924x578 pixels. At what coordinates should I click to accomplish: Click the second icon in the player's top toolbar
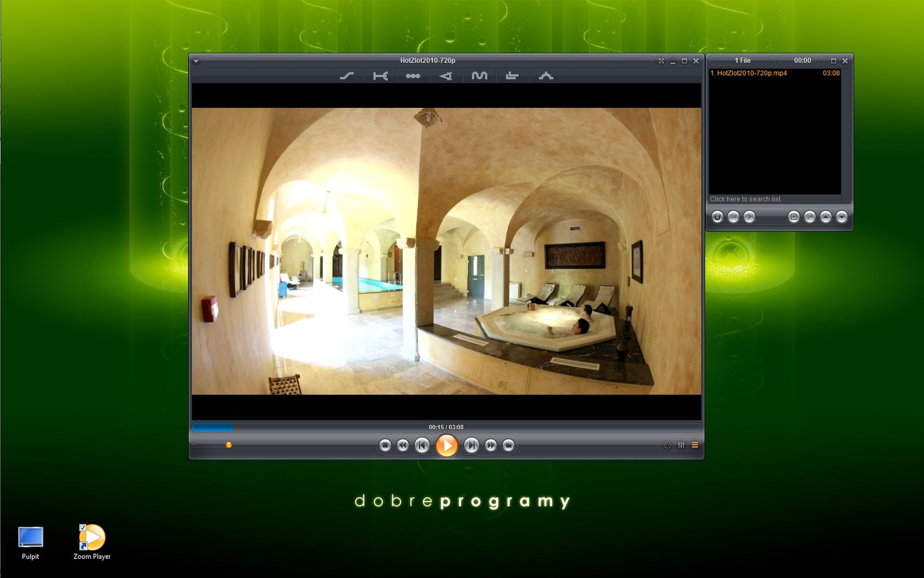pyautogui.click(x=380, y=76)
